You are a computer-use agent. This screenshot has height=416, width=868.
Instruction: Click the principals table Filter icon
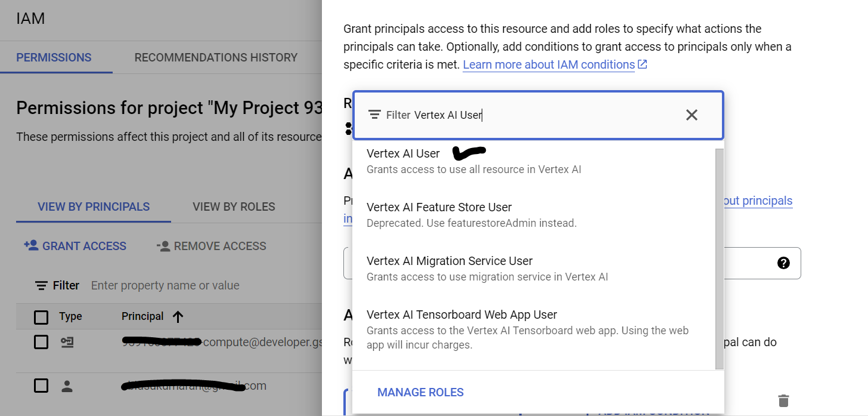pyautogui.click(x=41, y=285)
